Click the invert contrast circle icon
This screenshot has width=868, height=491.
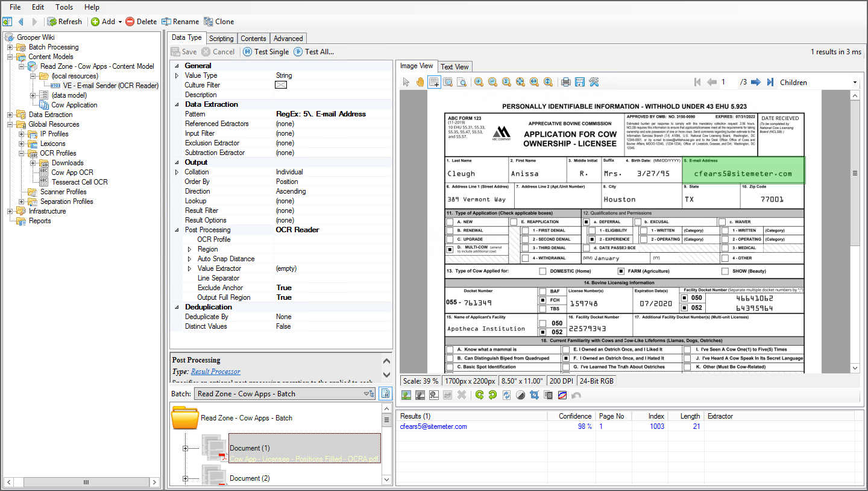(520, 395)
